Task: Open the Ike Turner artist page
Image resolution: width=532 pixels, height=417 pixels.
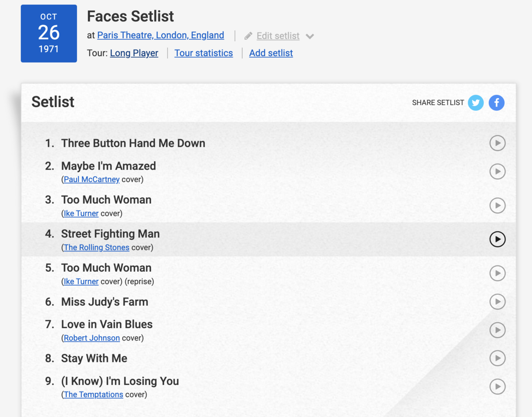Action: [81, 213]
